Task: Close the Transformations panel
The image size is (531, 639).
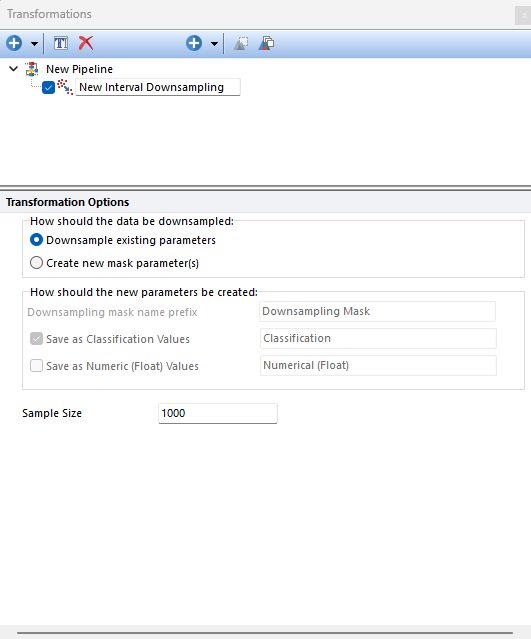Action: 524,15
